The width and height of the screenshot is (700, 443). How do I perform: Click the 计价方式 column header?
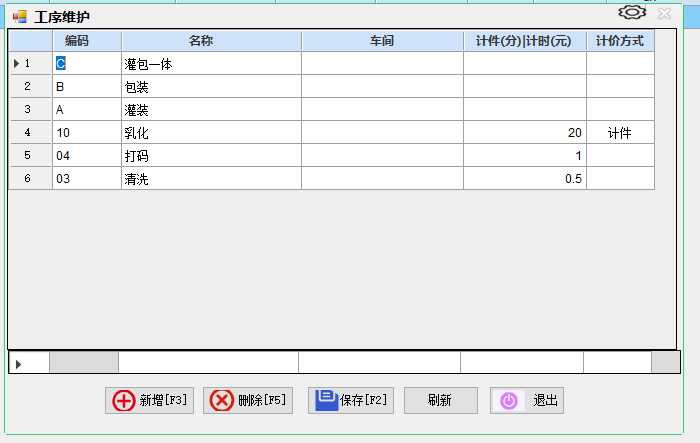click(620, 41)
